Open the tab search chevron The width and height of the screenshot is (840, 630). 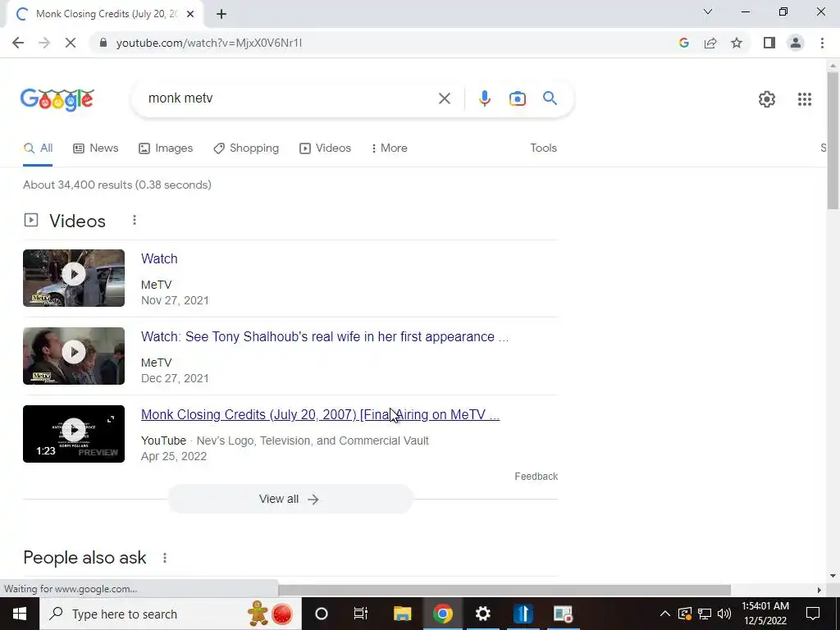coord(708,11)
